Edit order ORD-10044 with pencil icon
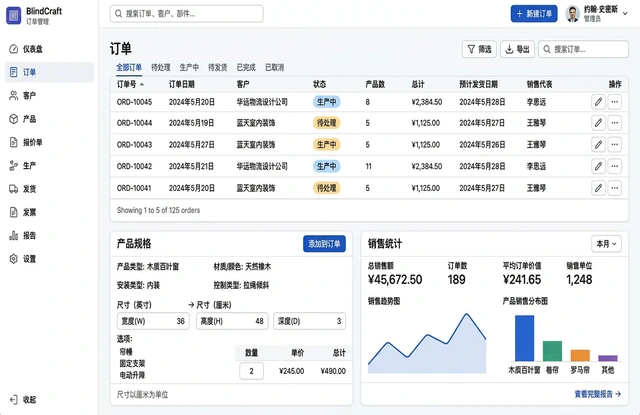 pos(598,122)
